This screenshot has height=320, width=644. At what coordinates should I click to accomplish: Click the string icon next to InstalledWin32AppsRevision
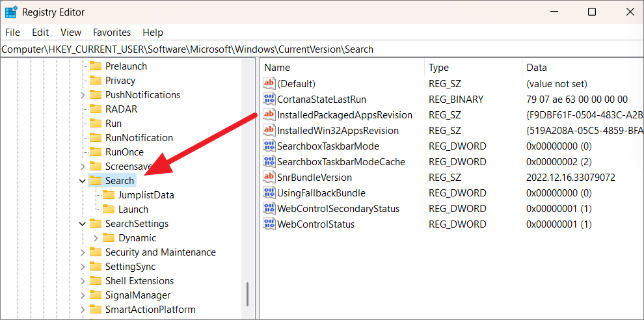[269, 131]
